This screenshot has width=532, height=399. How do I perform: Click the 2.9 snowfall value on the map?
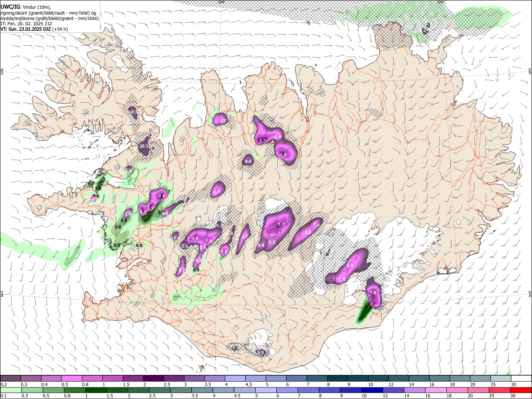tap(151, 207)
